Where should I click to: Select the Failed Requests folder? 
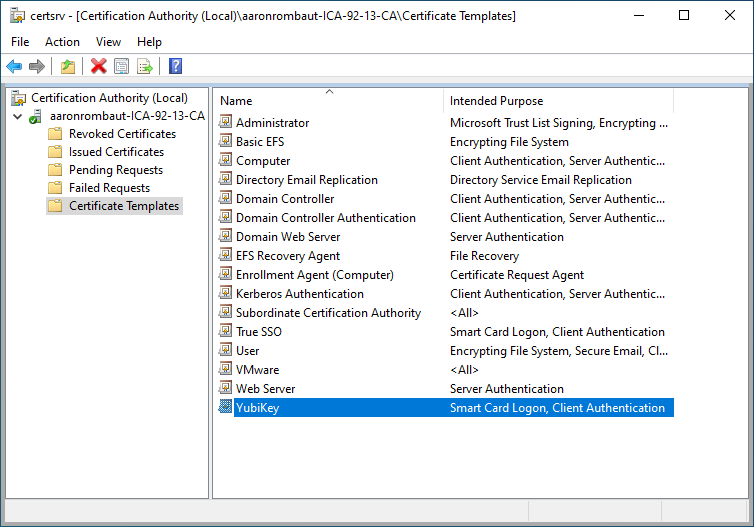tap(109, 188)
